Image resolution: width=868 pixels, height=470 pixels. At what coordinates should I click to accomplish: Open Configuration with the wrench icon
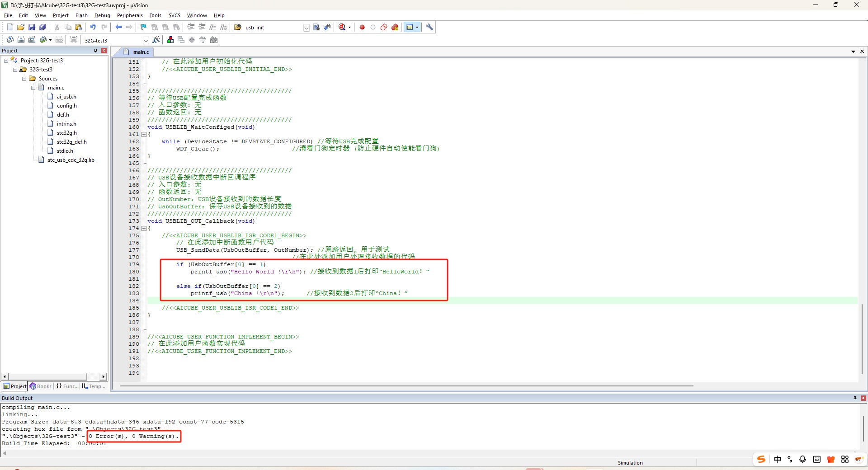[429, 27]
